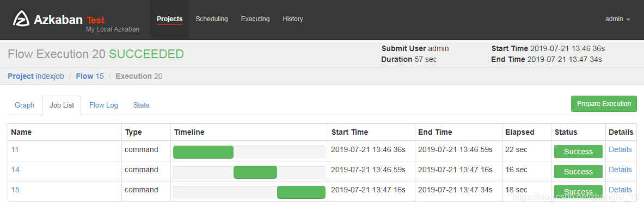Viewport: 644px width, 207px height.
Task: Switch to the Graph tab
Action: coord(24,105)
